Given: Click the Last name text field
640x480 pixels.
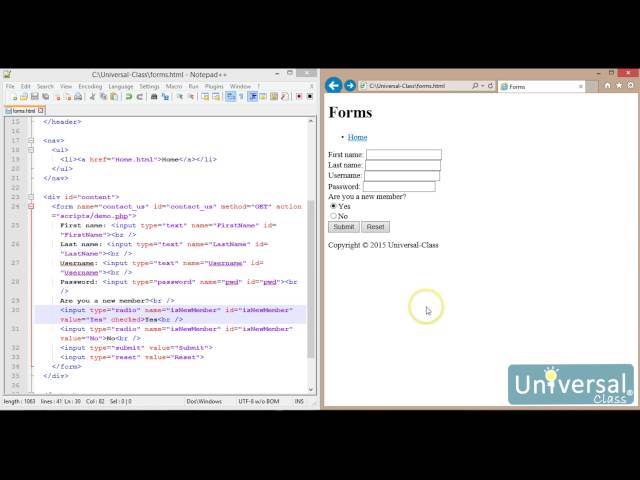Looking at the screenshot, I should click(x=403, y=165).
